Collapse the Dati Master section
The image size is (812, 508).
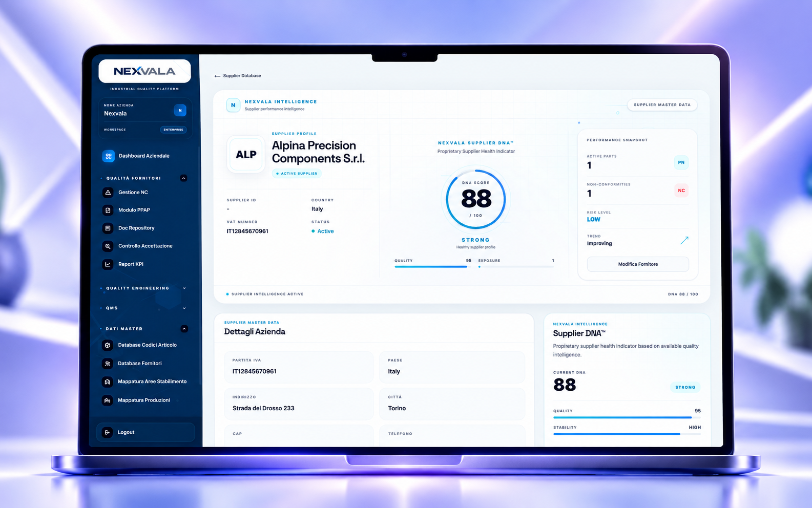pos(184,329)
